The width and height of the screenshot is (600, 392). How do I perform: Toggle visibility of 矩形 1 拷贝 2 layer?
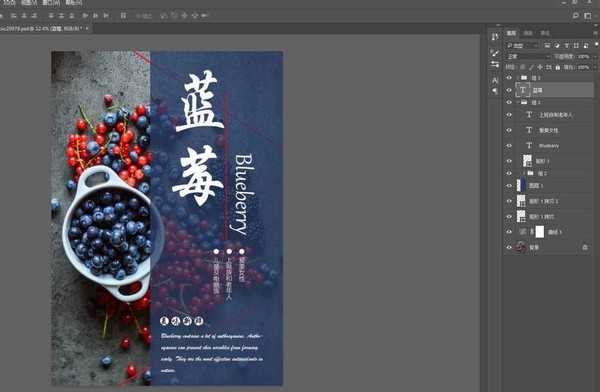[x=509, y=201]
